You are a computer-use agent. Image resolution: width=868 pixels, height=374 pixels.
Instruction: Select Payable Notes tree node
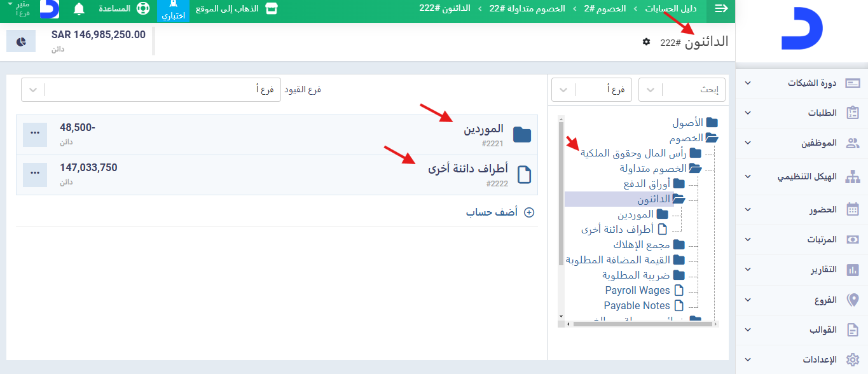pos(637,305)
